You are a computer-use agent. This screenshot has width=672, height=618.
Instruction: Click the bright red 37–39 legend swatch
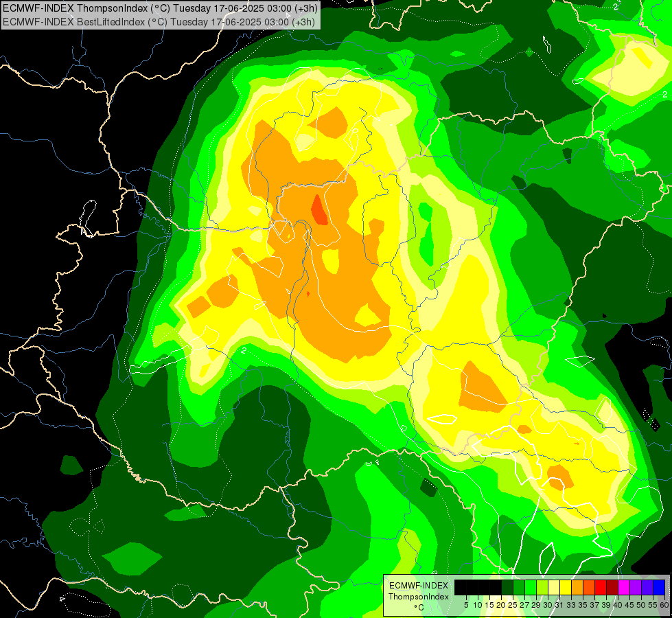(601, 587)
